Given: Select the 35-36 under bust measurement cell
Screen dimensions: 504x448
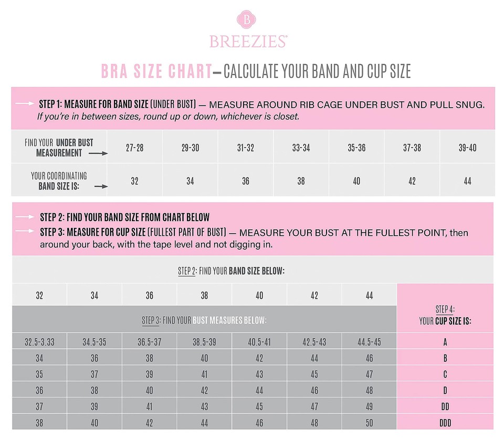Looking at the screenshot, I should point(356,148).
